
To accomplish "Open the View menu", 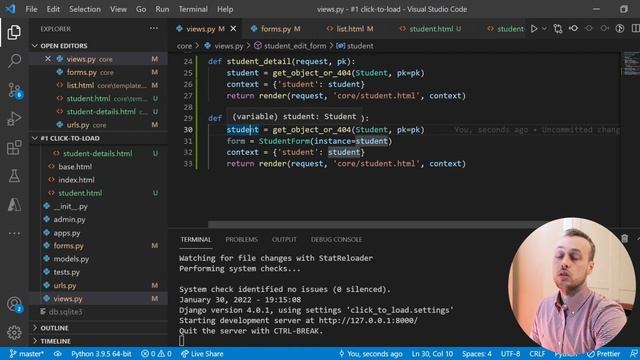I will tap(118, 9).
